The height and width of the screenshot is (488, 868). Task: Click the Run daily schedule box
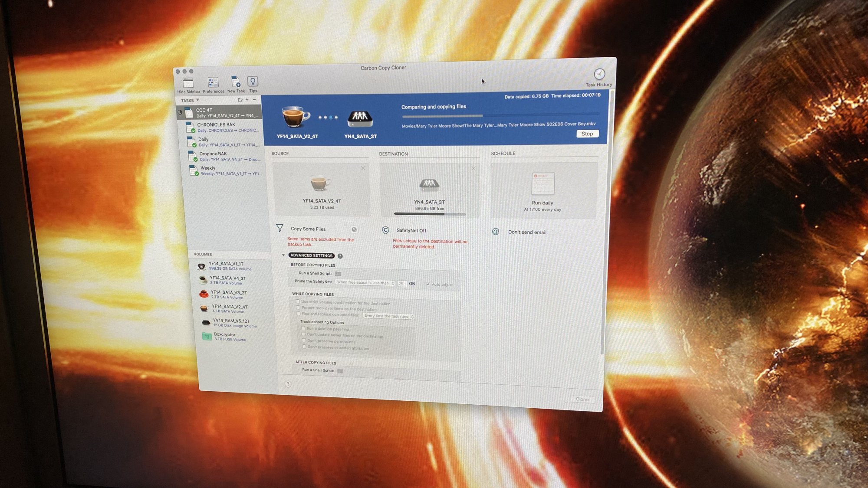[x=543, y=190]
